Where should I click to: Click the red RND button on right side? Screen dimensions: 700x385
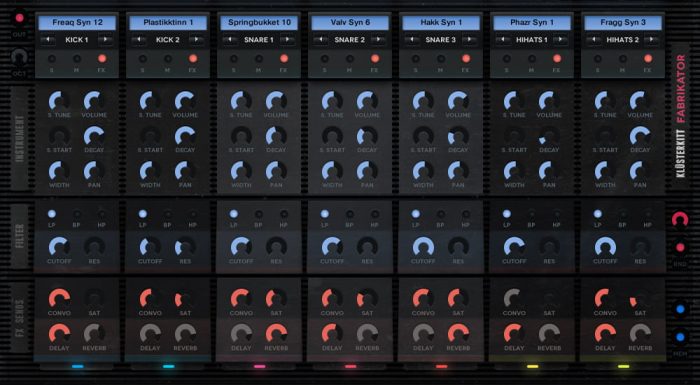tap(680, 248)
